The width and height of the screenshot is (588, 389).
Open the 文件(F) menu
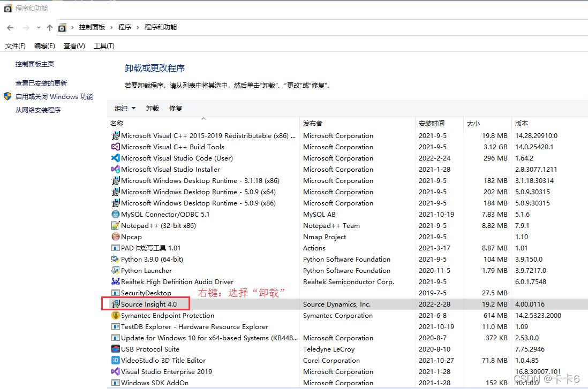[x=16, y=45]
